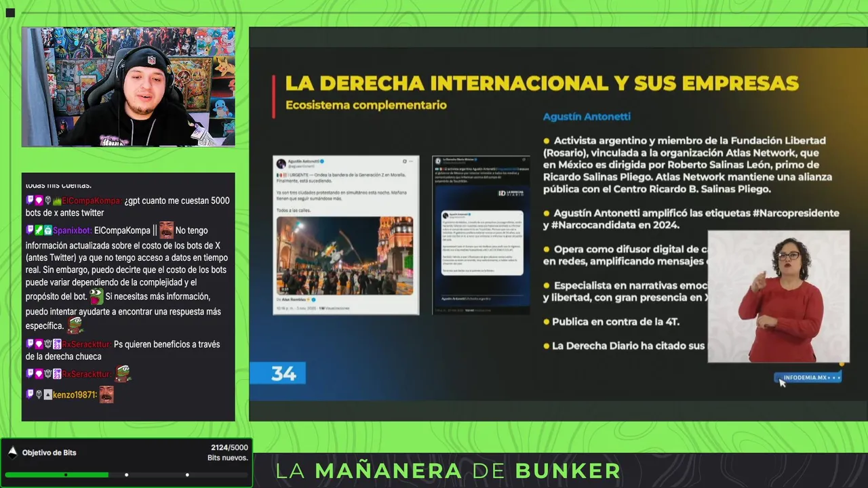Click 'Todos a las calles.' line in the tweet
The image size is (868, 488).
(x=294, y=211)
